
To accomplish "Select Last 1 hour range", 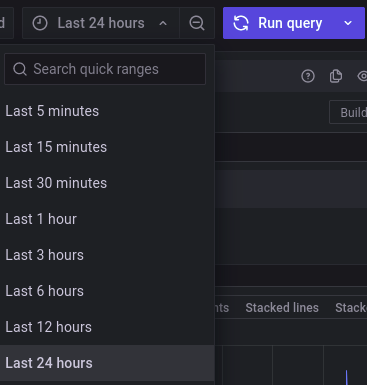I will (x=107, y=219).
